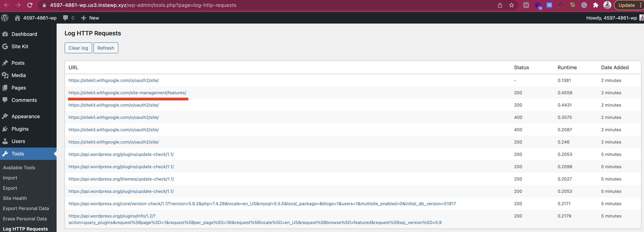Image resolution: width=644 pixels, height=232 pixels.
Task: Click the Plugins icon in the sidebar
Action: [x=5, y=129]
